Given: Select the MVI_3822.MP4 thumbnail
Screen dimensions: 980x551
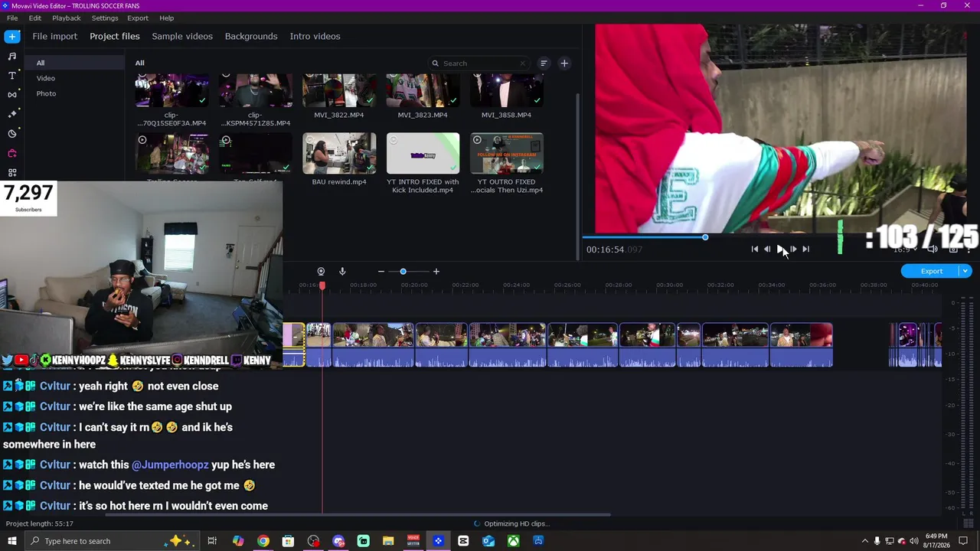Looking at the screenshot, I should [339, 90].
